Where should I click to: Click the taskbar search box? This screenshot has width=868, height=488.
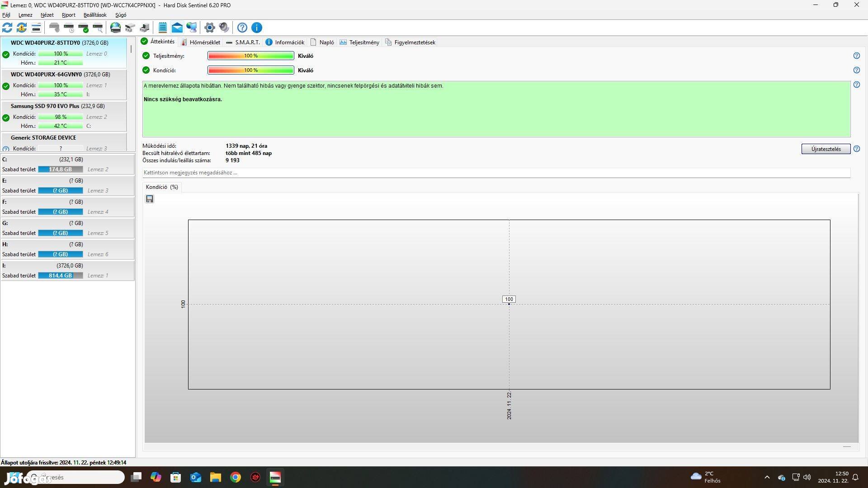click(x=76, y=477)
